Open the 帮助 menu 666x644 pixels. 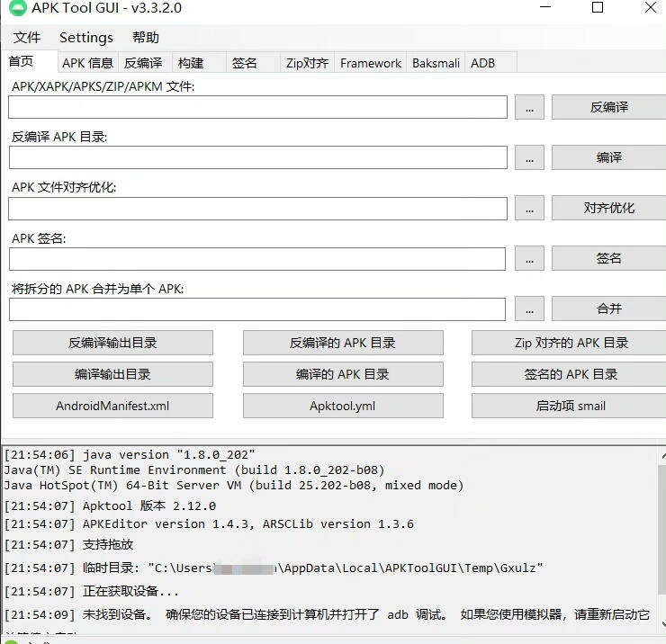click(x=145, y=38)
